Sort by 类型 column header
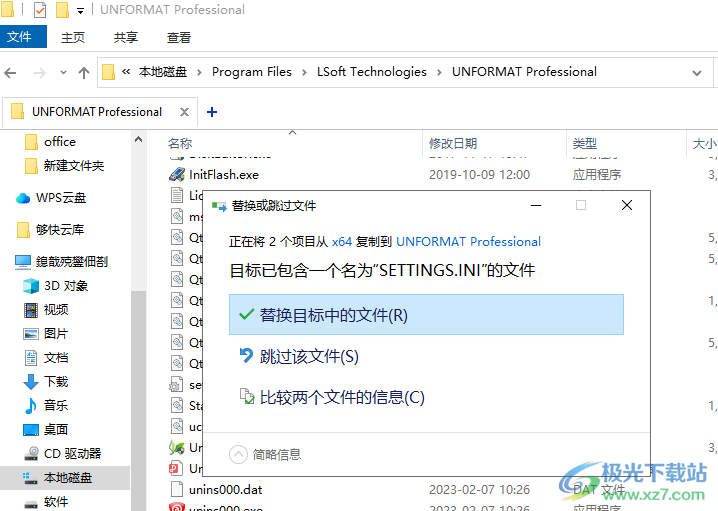718x511 pixels. (585, 143)
